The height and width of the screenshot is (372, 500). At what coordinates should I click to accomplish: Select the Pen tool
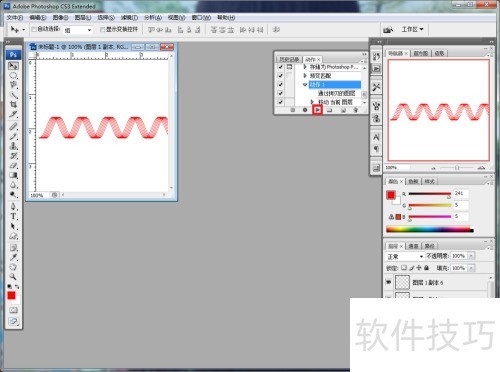(13, 206)
